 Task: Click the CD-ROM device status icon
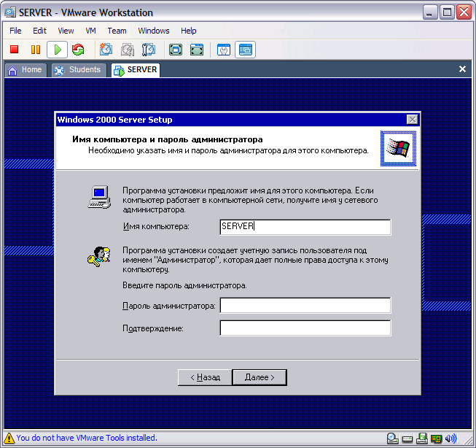[392, 439]
